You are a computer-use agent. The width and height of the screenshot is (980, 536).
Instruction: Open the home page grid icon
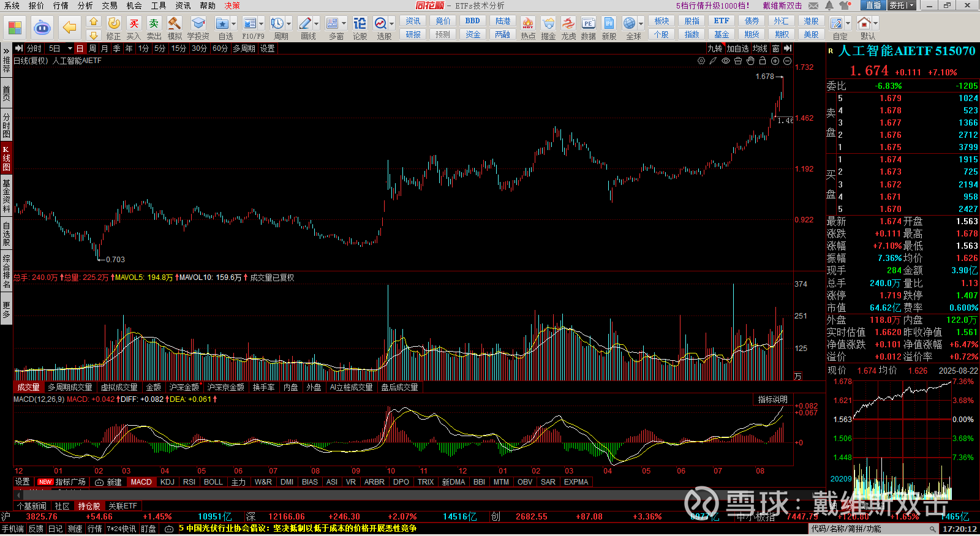pyautogui.click(x=15, y=28)
